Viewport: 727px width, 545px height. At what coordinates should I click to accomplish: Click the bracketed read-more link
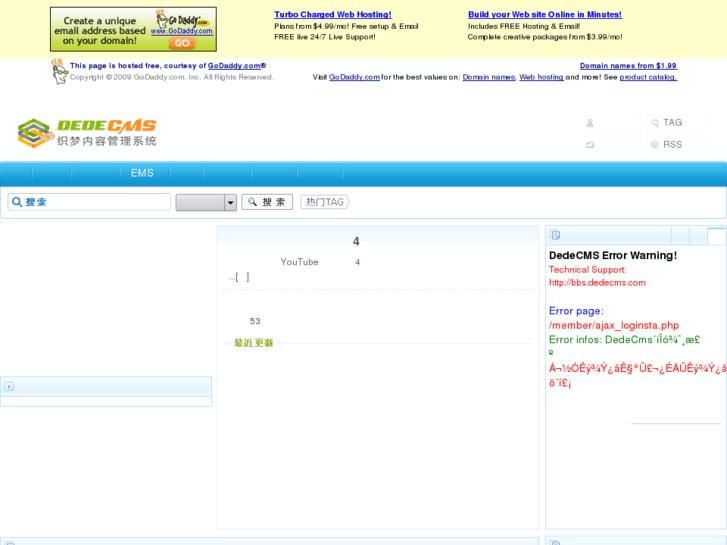242,277
